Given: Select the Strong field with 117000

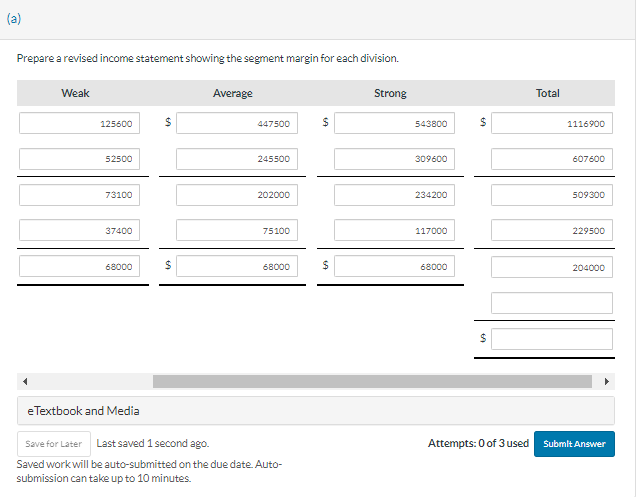Looking at the screenshot, I should coord(394,230).
